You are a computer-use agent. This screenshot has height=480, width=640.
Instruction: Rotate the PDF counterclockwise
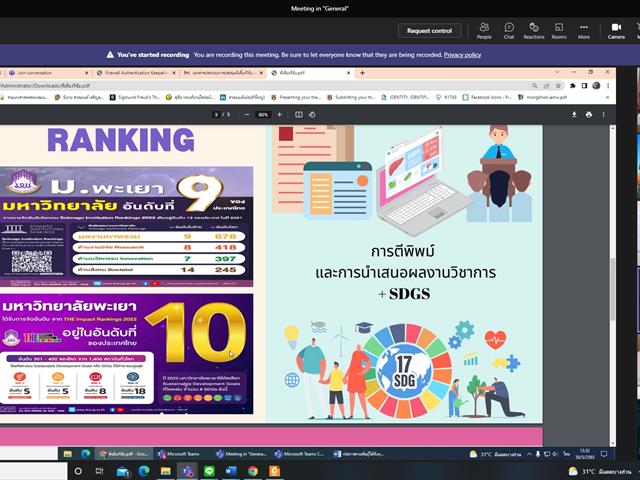[x=312, y=115]
